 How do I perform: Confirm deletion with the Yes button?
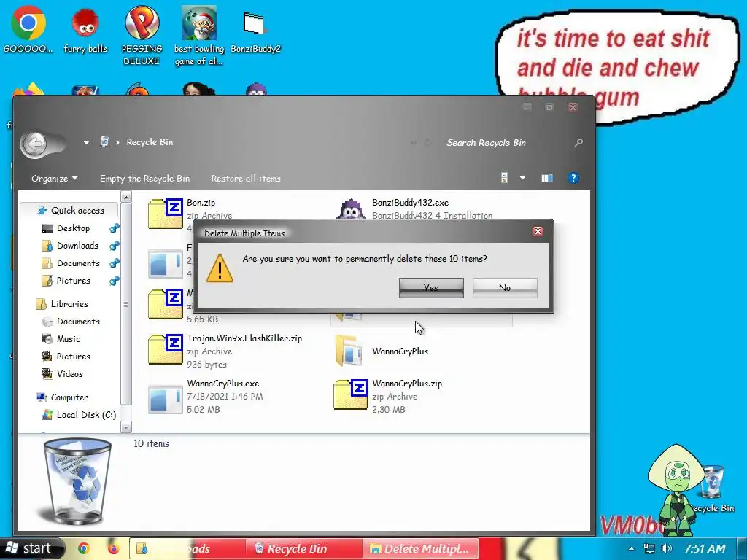coord(431,287)
